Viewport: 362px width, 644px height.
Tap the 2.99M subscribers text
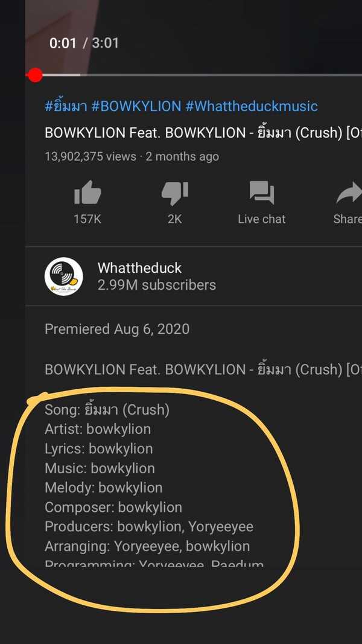pyautogui.click(x=157, y=285)
